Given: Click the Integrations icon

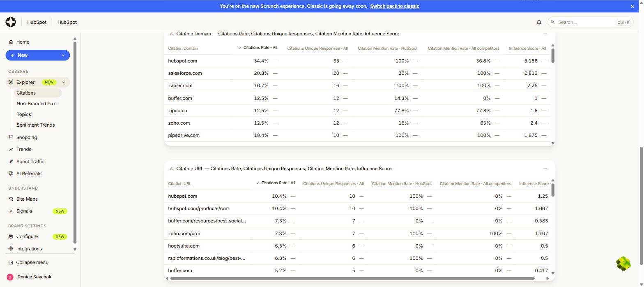Looking at the screenshot, I should (11, 249).
